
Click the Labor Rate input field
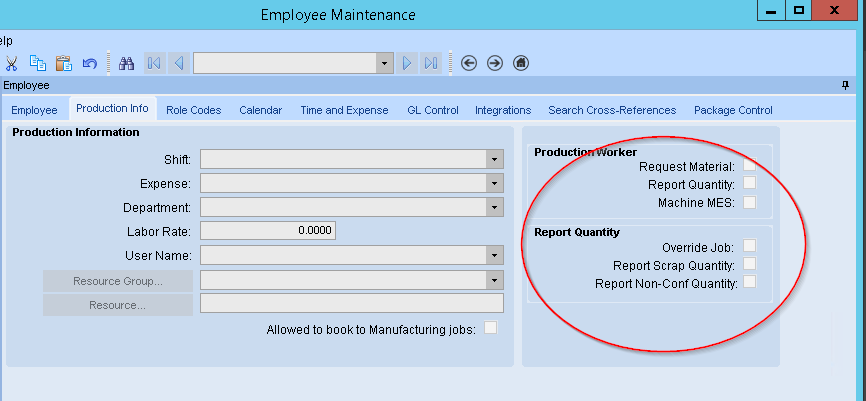[268, 231]
